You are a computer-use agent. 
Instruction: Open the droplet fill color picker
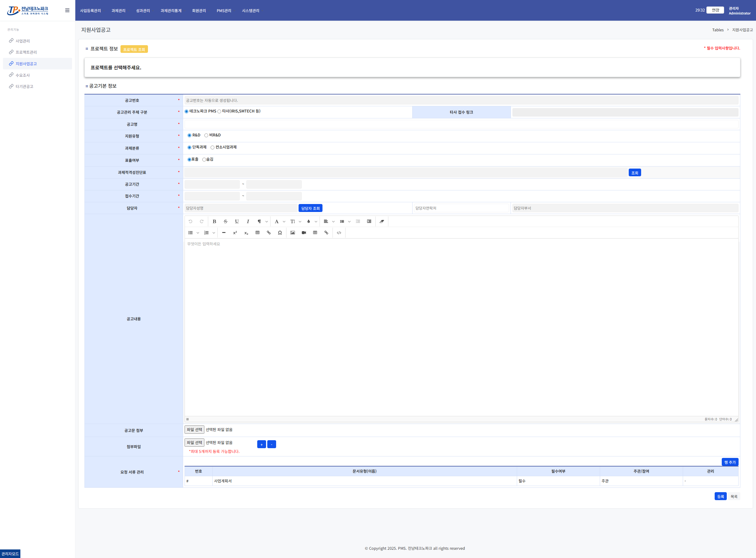coord(308,222)
